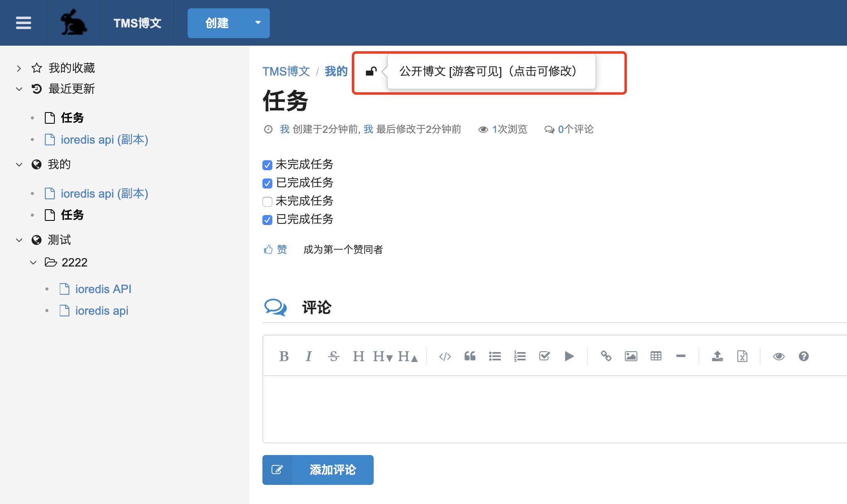This screenshot has width=847, height=504.
Task: Click into the comment text area
Action: (555, 409)
